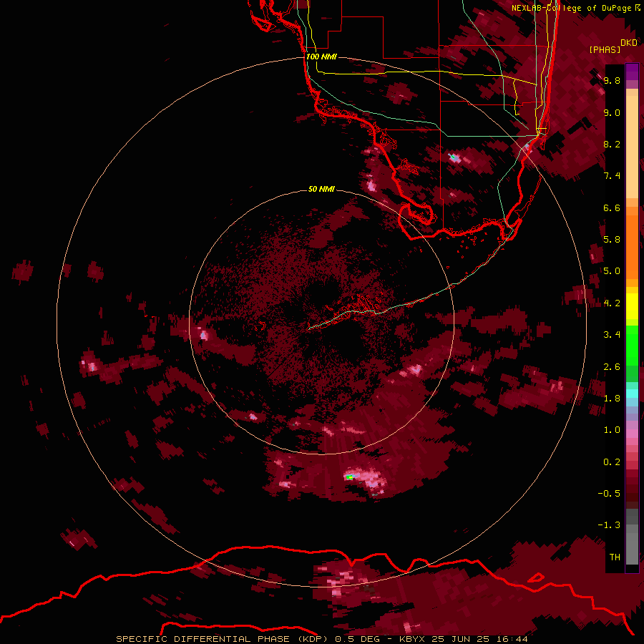Click the 0.2 legend value
The height and width of the screenshot is (644, 644).
click(x=612, y=462)
